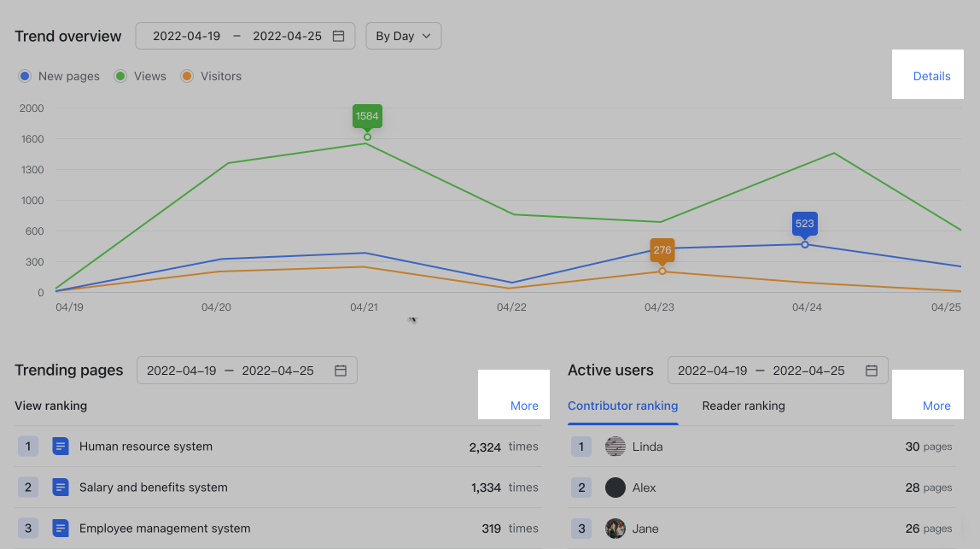Click More link in Trending pages
The height and width of the screenshot is (549, 980).
pos(524,406)
